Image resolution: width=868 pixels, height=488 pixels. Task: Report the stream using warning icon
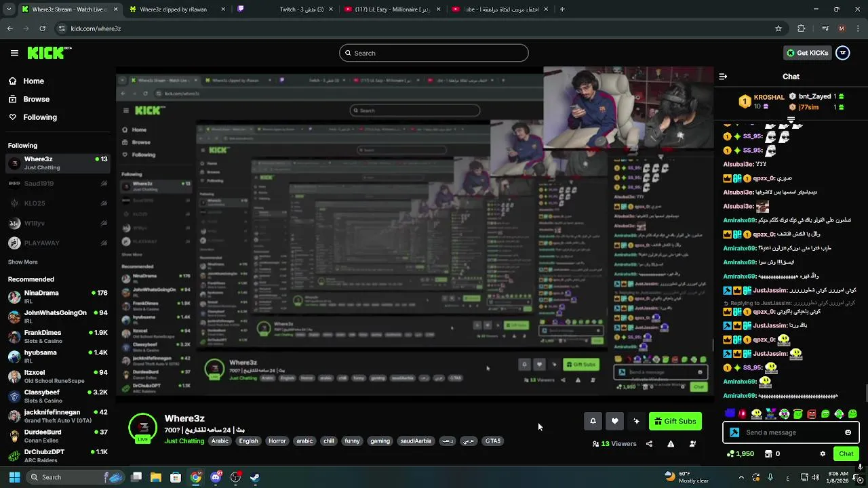[671, 444]
